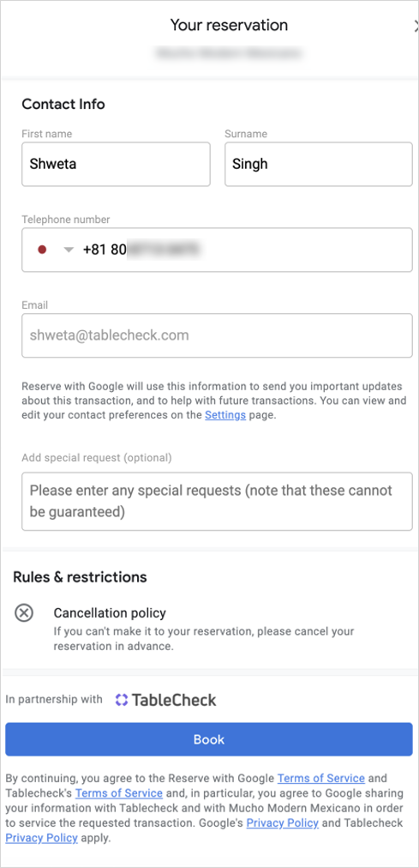Open Tablecheck Privacy Policy link
This screenshot has height=868, width=419.
41,838
